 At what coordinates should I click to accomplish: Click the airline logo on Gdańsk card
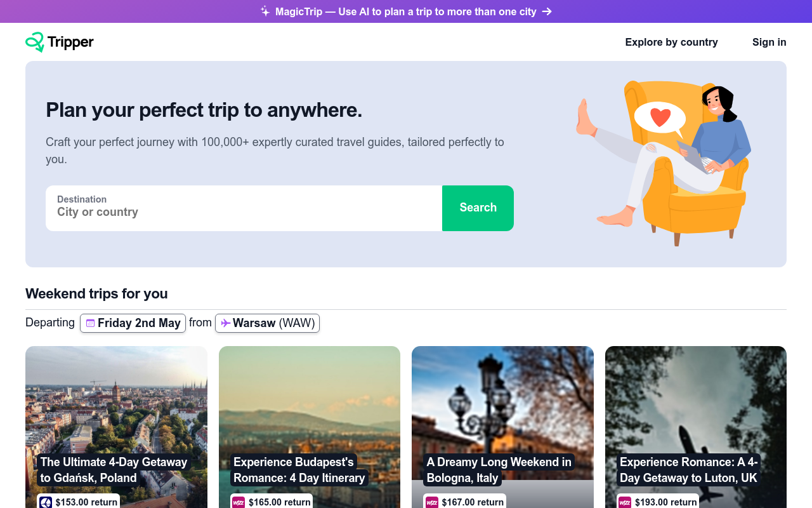[x=46, y=502]
